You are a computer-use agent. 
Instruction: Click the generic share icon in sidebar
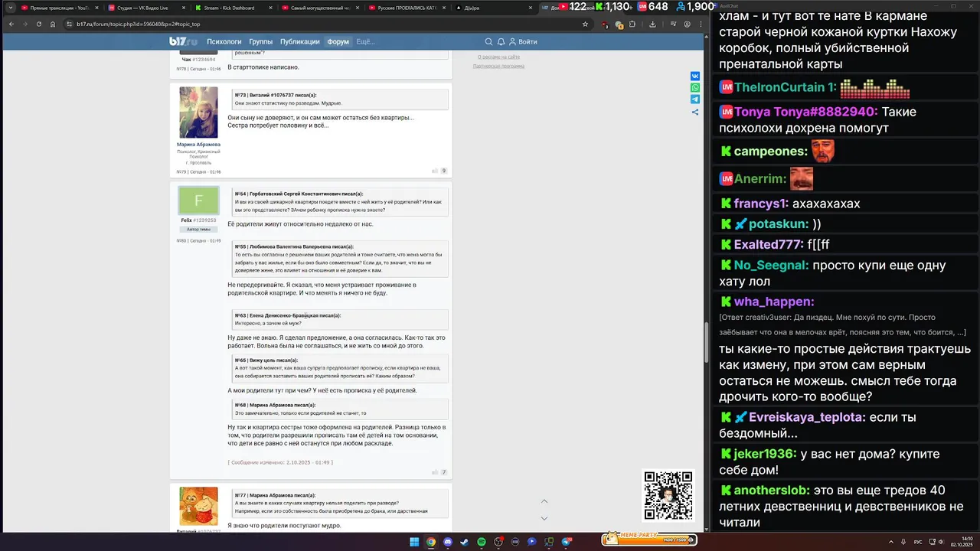click(x=695, y=112)
